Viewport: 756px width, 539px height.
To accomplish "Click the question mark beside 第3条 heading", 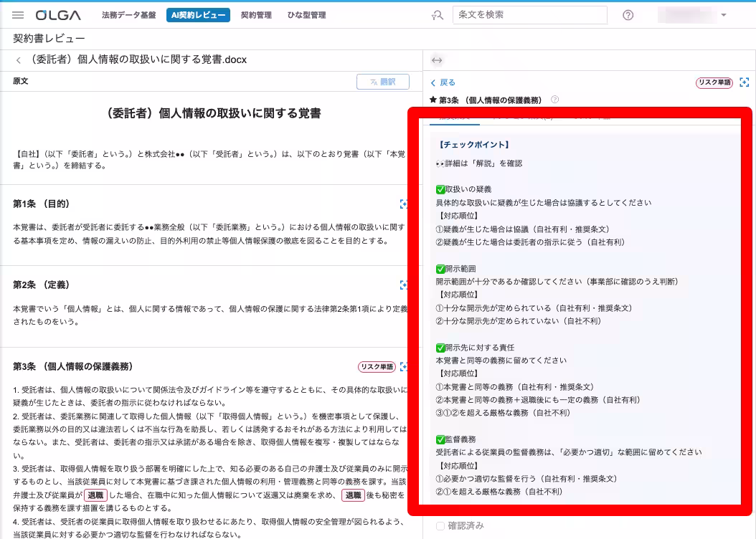I will pos(556,99).
